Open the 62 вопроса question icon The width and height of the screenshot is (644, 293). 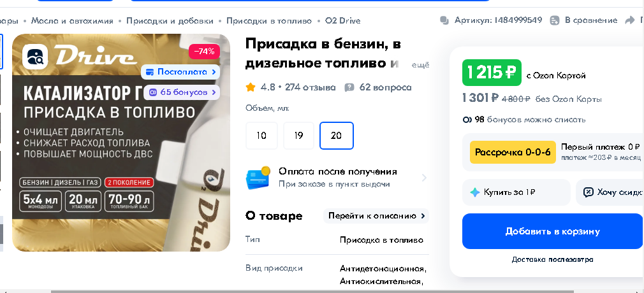349,87
